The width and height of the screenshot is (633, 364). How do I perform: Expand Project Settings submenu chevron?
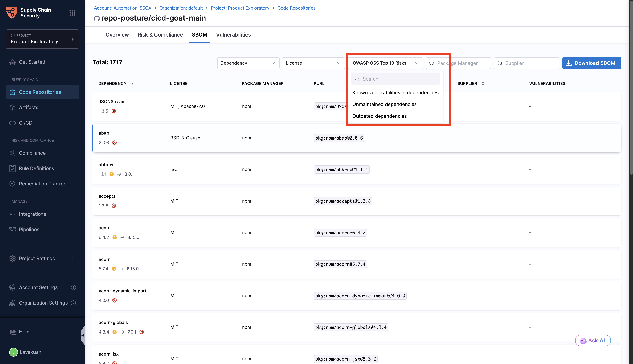[x=72, y=259]
